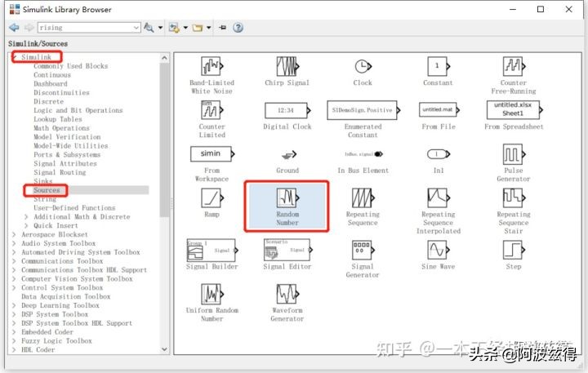Select Logic and Bit Operations library
This screenshot has width=588, height=373.
click(78, 110)
